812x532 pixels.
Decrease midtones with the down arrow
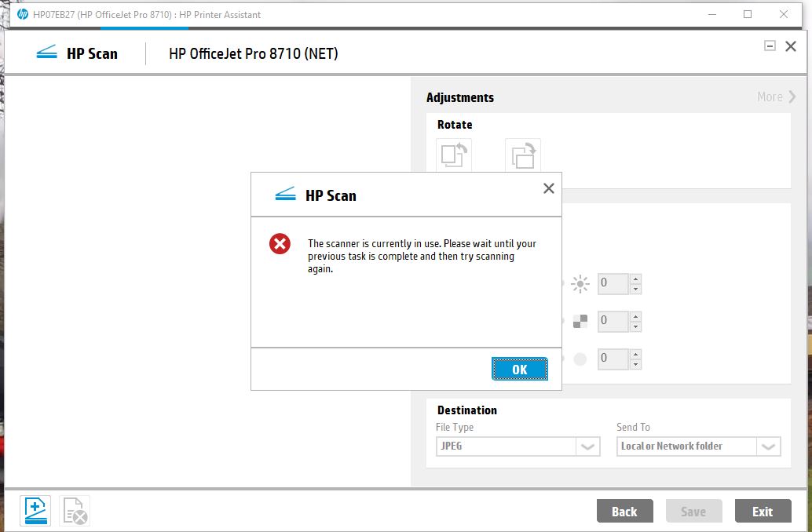(635, 364)
